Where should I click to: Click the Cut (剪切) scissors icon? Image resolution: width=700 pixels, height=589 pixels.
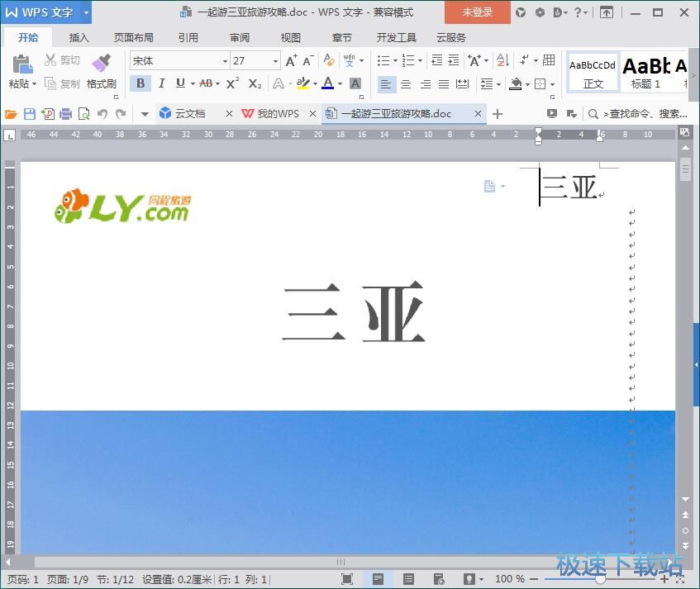pos(50,59)
